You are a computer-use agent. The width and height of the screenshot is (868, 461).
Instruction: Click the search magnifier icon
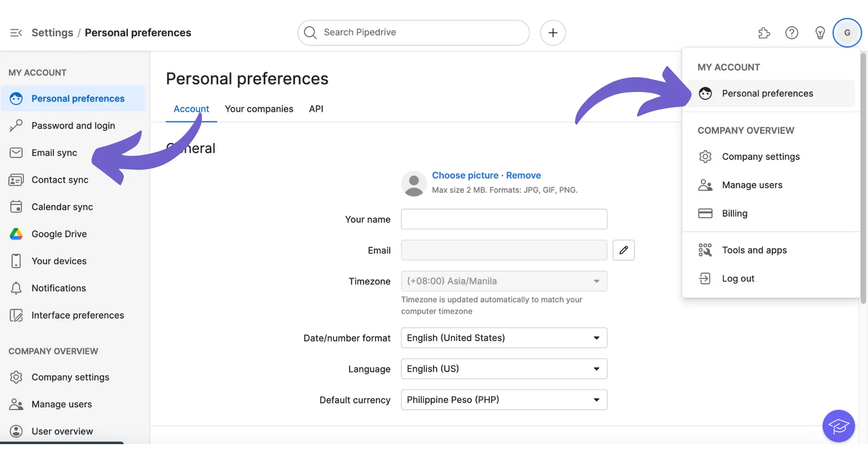click(310, 33)
